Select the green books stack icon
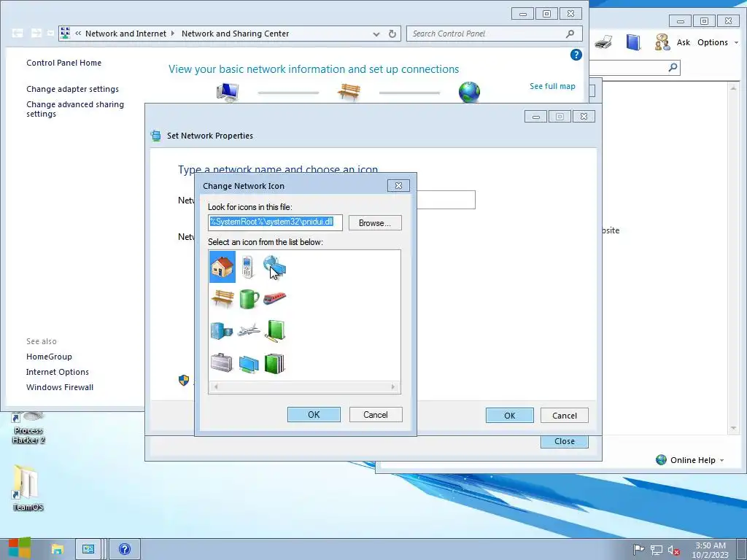 (274, 363)
